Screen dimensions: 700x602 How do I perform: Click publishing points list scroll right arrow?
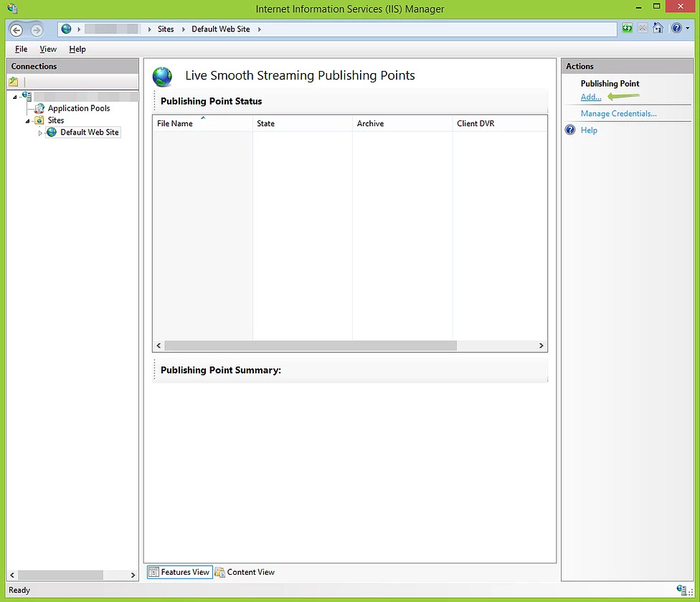click(x=541, y=345)
